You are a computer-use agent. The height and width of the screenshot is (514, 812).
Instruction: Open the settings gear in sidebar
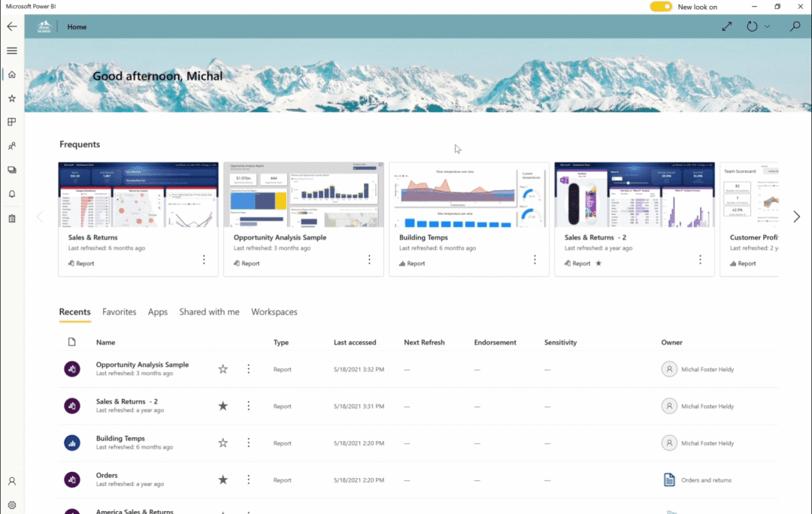[12, 505]
